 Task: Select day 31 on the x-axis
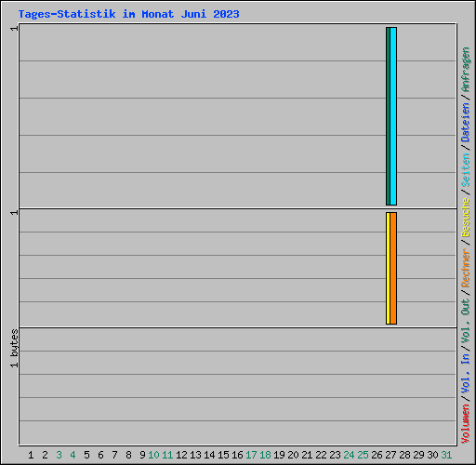coord(446,455)
